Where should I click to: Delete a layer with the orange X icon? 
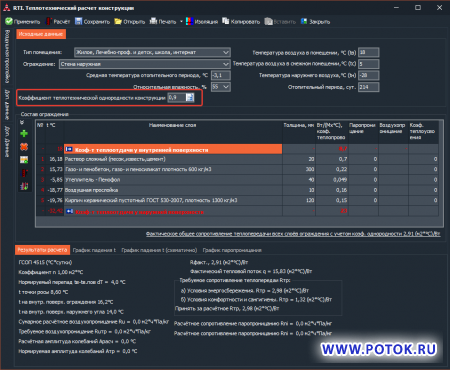(24, 147)
